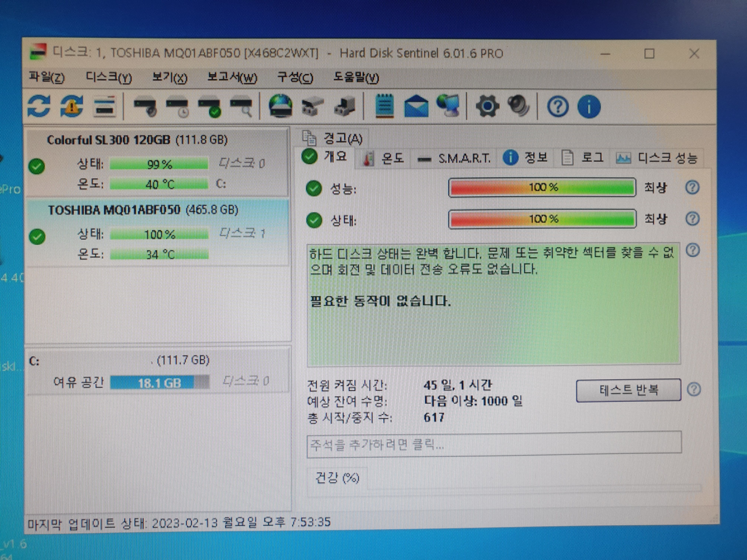
Task: Click the speaker sound icon
Action: tap(519, 106)
